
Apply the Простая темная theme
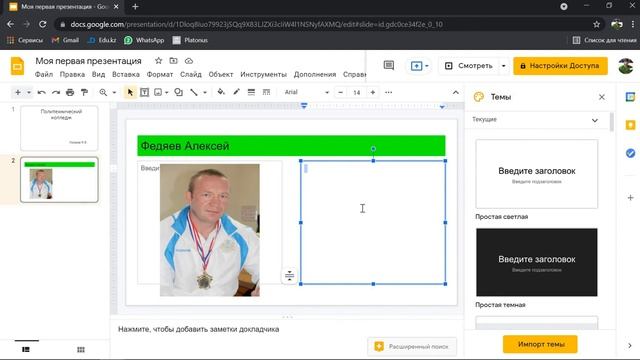[x=536, y=262]
